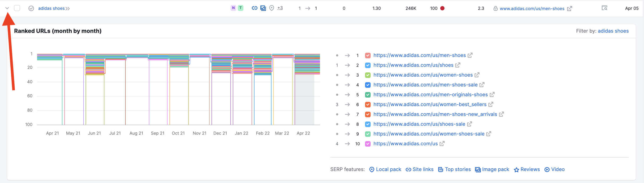Open the SERP snapshot icon near Apr 05
This screenshot has height=183, width=644.
(x=604, y=8)
